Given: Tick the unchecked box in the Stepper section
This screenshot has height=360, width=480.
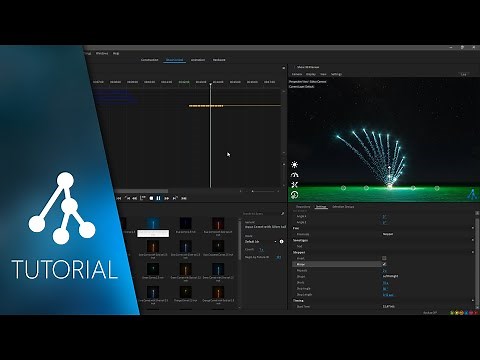Looking at the screenshot, I should tap(384, 258).
